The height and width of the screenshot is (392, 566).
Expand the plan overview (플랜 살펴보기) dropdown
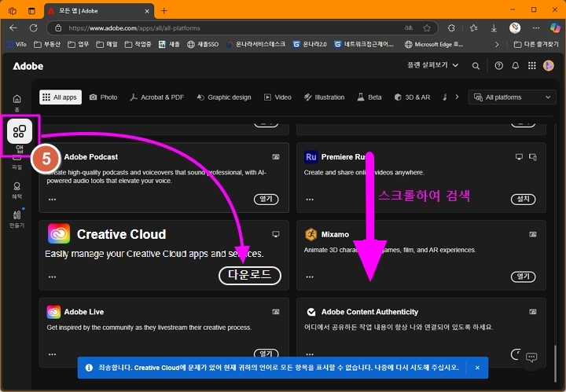coord(433,65)
